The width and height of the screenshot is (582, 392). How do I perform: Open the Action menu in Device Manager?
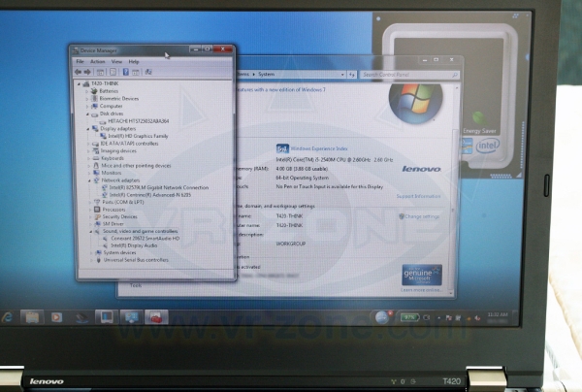coord(98,62)
